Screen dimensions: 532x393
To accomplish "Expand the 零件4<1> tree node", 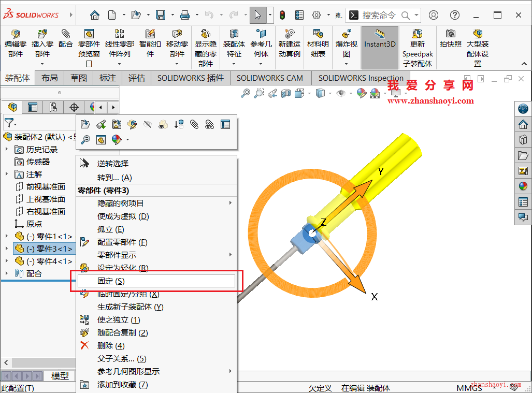I will click(6, 261).
